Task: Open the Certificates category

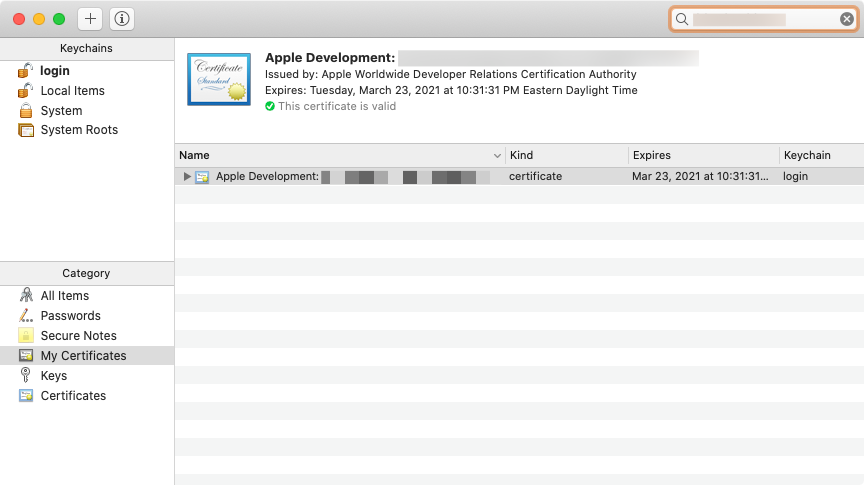Action: tap(73, 396)
